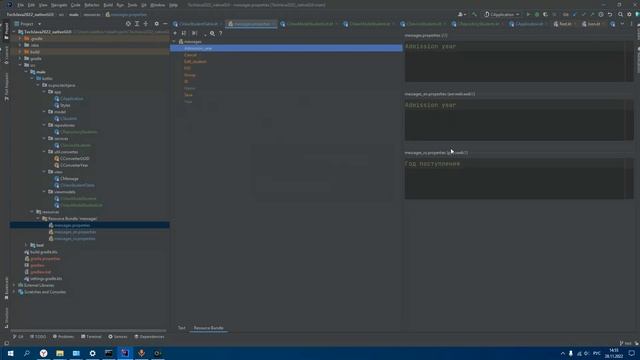Open Dependencies tool window
This screenshot has height=360, width=640.
pyautogui.click(x=149, y=337)
